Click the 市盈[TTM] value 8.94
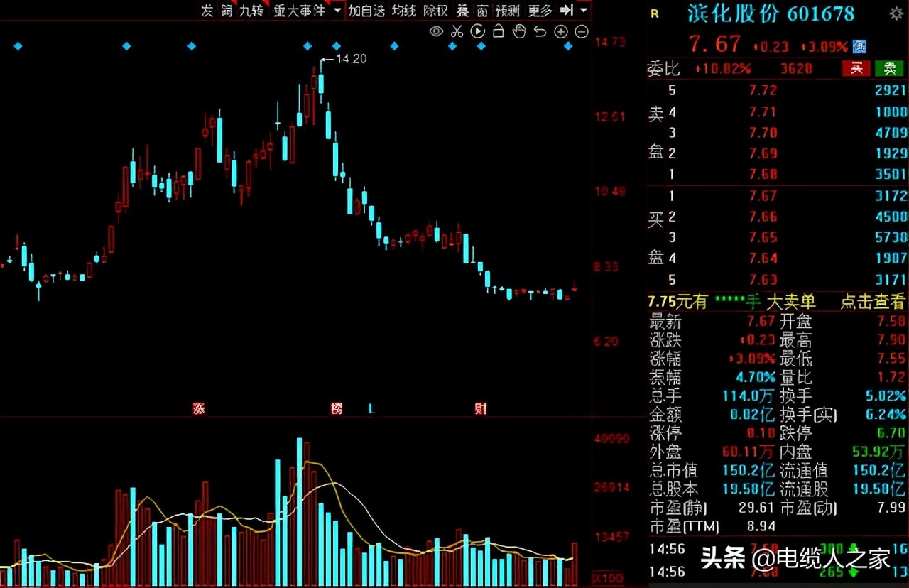The height and width of the screenshot is (588, 909). click(x=760, y=526)
